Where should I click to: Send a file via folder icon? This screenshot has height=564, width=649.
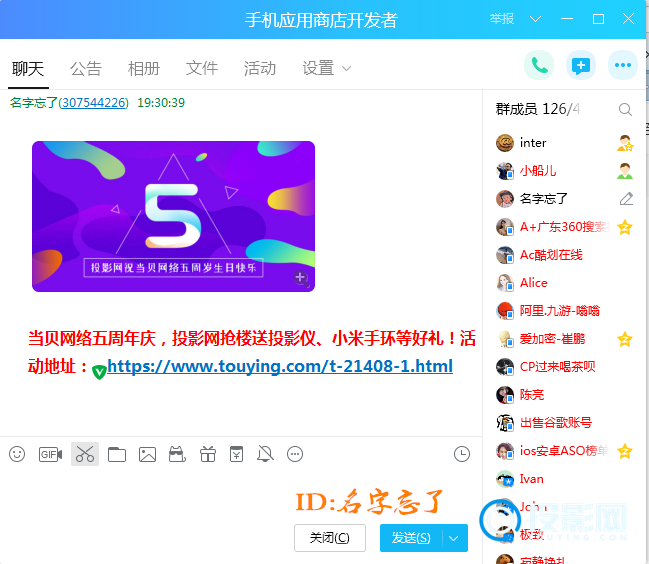click(x=117, y=454)
